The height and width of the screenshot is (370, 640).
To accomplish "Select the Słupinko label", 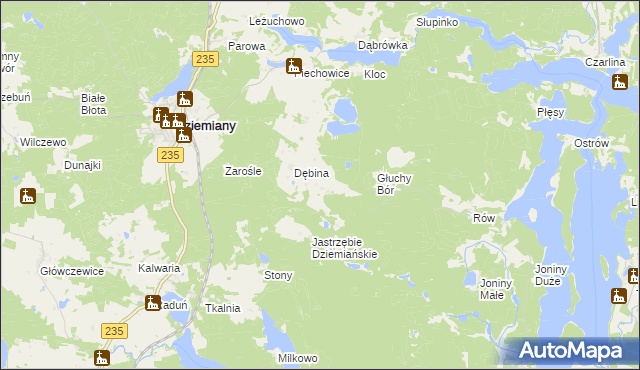I will (437, 22).
